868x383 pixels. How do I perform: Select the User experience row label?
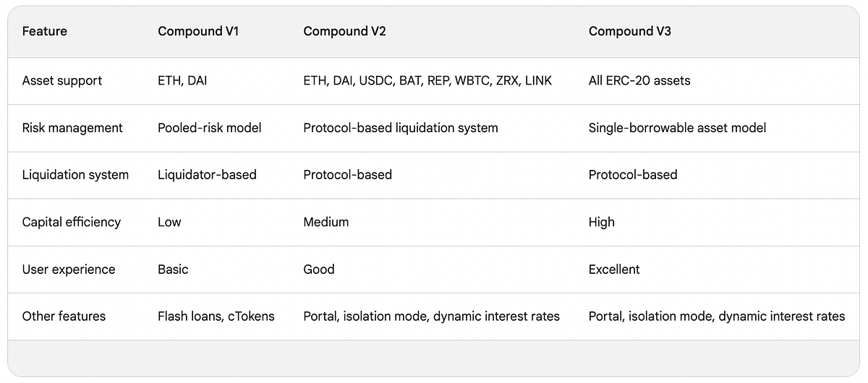[x=69, y=270]
